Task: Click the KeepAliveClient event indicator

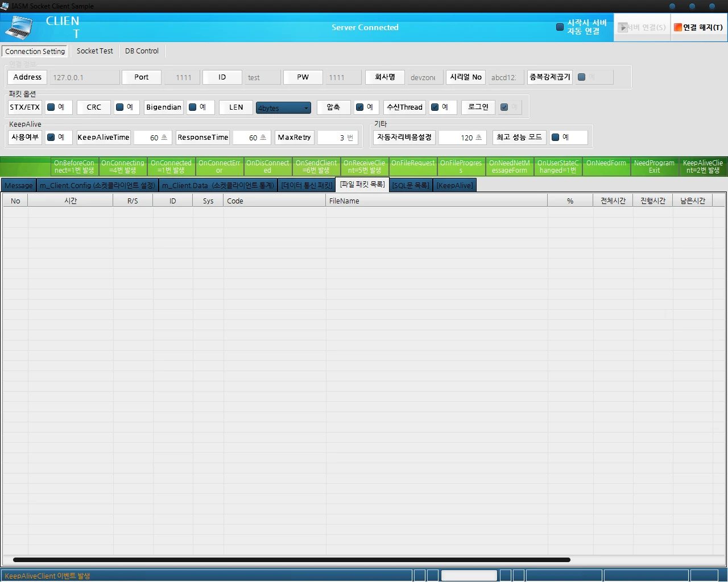Action: [x=703, y=167]
